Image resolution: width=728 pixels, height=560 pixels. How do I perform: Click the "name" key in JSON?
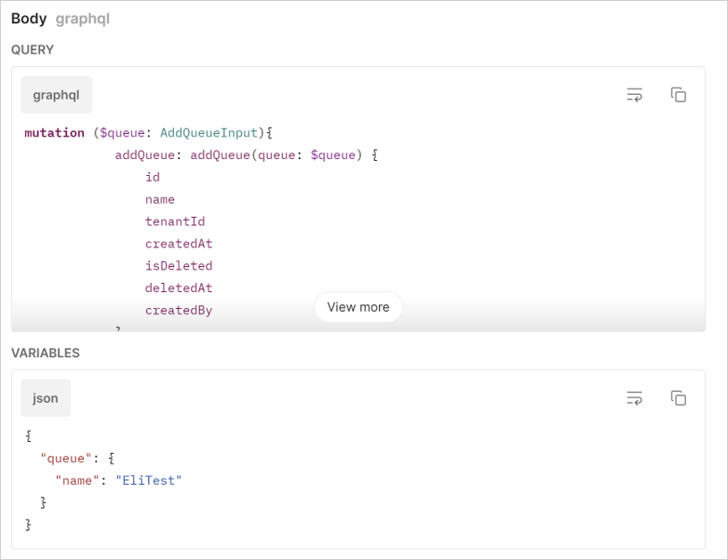point(77,480)
